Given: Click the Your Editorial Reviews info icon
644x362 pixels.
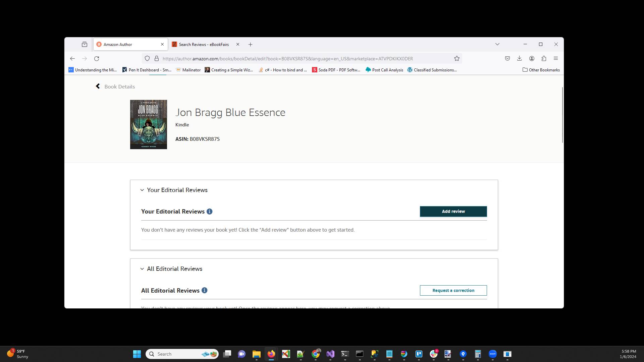Looking at the screenshot, I should pos(210,211).
